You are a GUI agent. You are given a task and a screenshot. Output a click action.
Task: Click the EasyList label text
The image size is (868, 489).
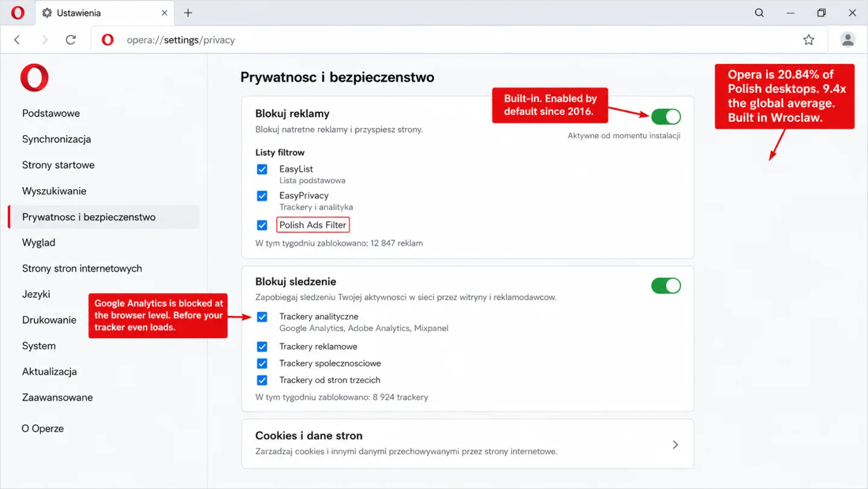pos(296,169)
